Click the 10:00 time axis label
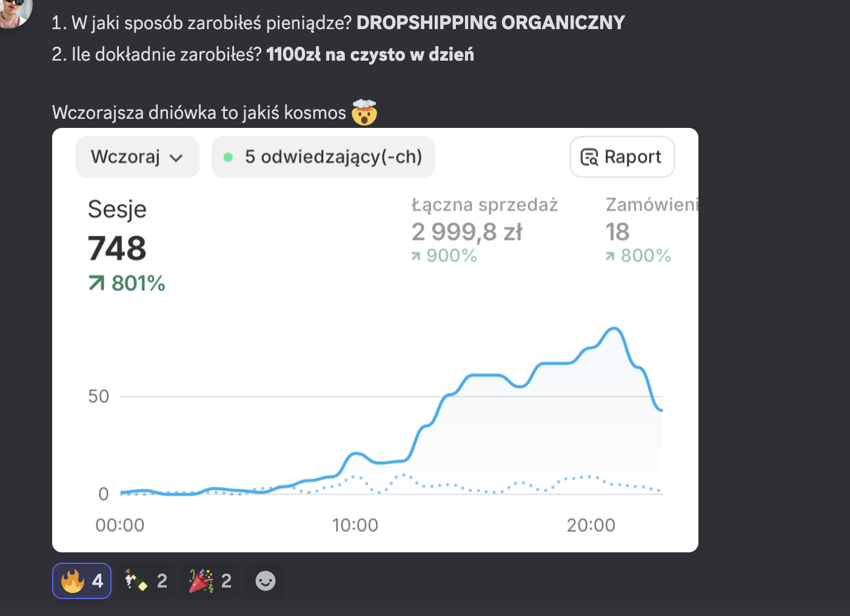 point(355,525)
